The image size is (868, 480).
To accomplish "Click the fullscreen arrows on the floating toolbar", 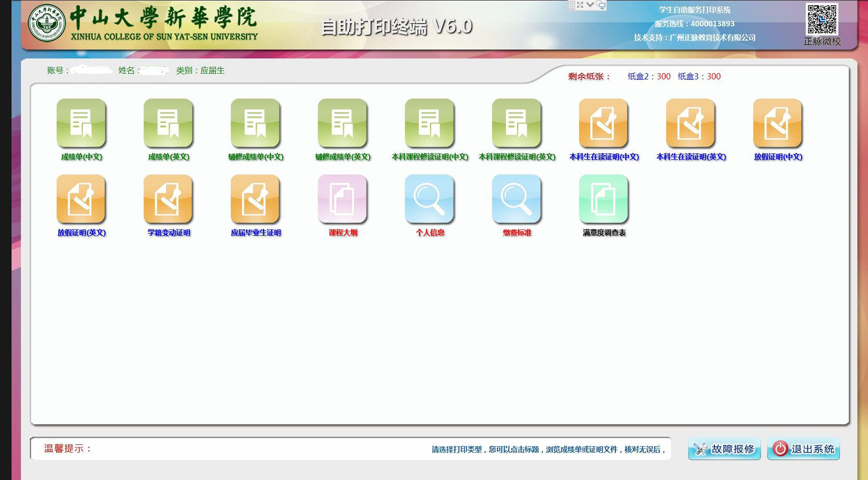I will pyautogui.click(x=580, y=5).
